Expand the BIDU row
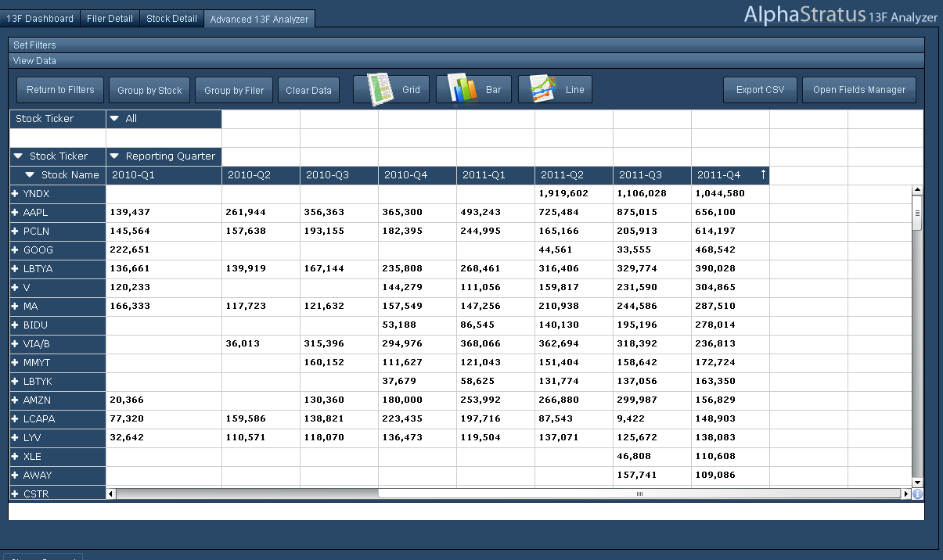The image size is (943, 560). click(15, 325)
